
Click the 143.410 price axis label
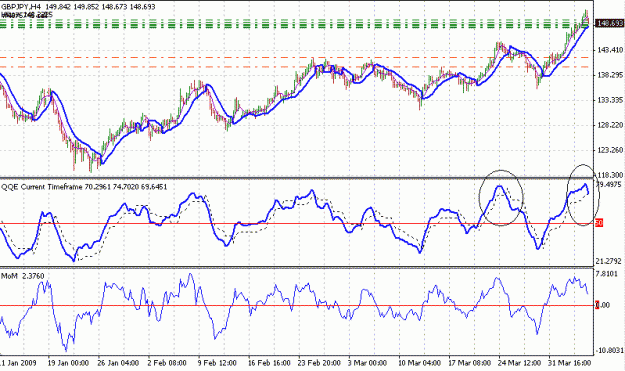click(x=610, y=50)
